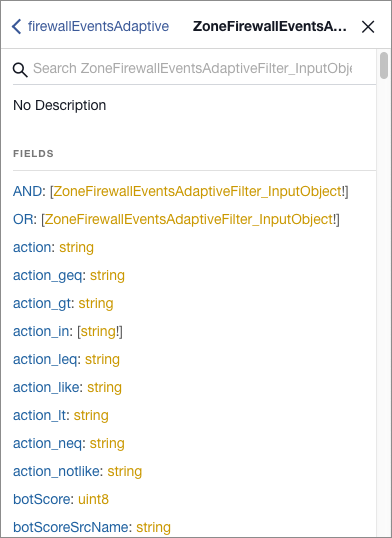Click the search magnifier icon
This screenshot has height=538, width=392.
click(x=20, y=69)
